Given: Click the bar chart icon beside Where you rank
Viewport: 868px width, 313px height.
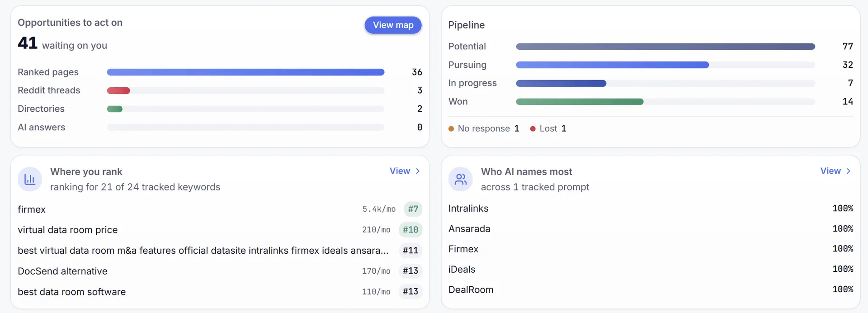Looking at the screenshot, I should (x=30, y=179).
